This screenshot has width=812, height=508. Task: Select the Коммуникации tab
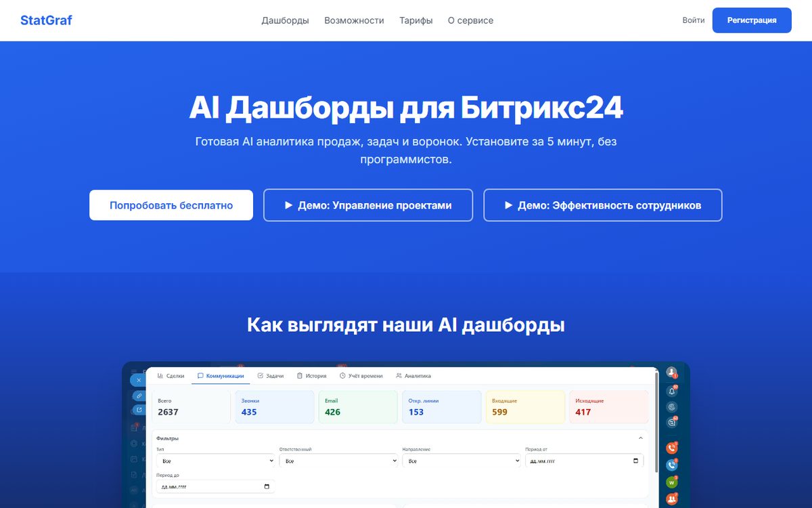click(221, 376)
